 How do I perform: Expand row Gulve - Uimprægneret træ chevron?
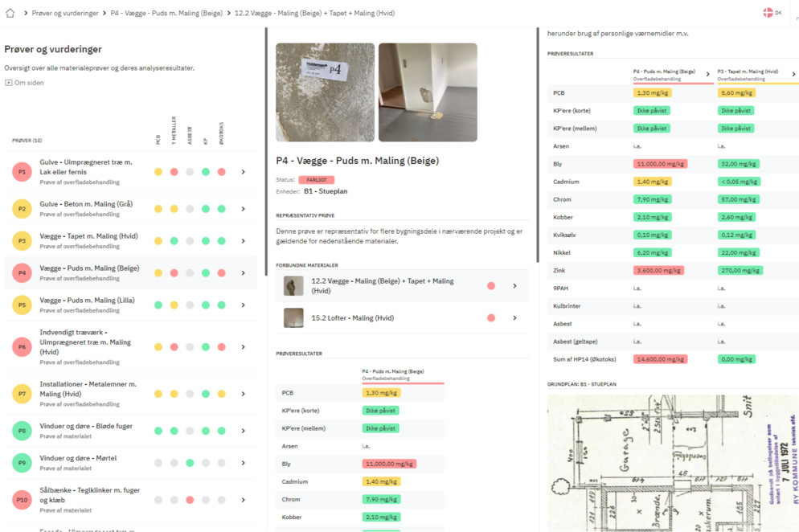pos(243,172)
